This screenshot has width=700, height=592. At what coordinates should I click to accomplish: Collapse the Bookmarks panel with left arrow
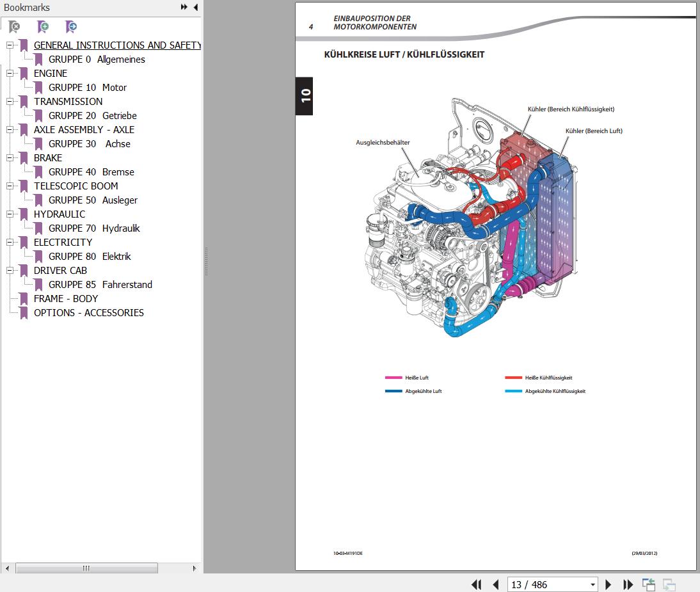pos(196,7)
